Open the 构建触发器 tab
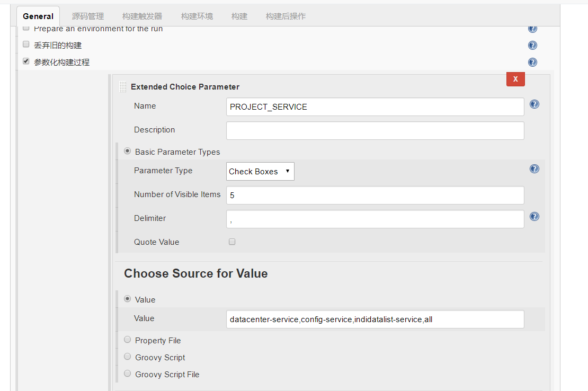 [x=142, y=16]
